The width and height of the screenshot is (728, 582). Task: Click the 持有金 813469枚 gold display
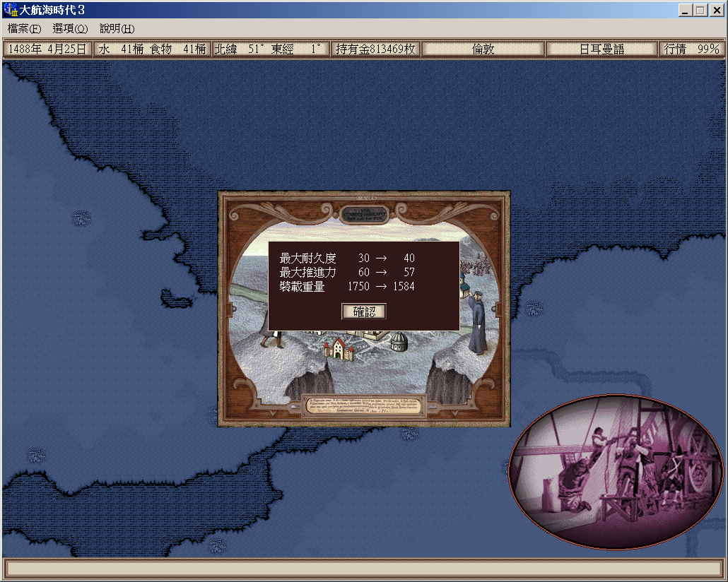click(375, 49)
